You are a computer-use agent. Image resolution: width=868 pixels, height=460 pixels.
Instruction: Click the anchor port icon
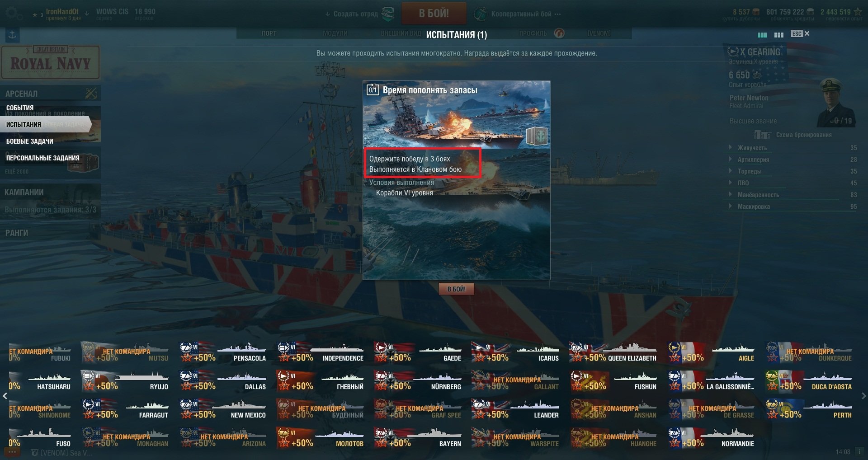click(12, 35)
